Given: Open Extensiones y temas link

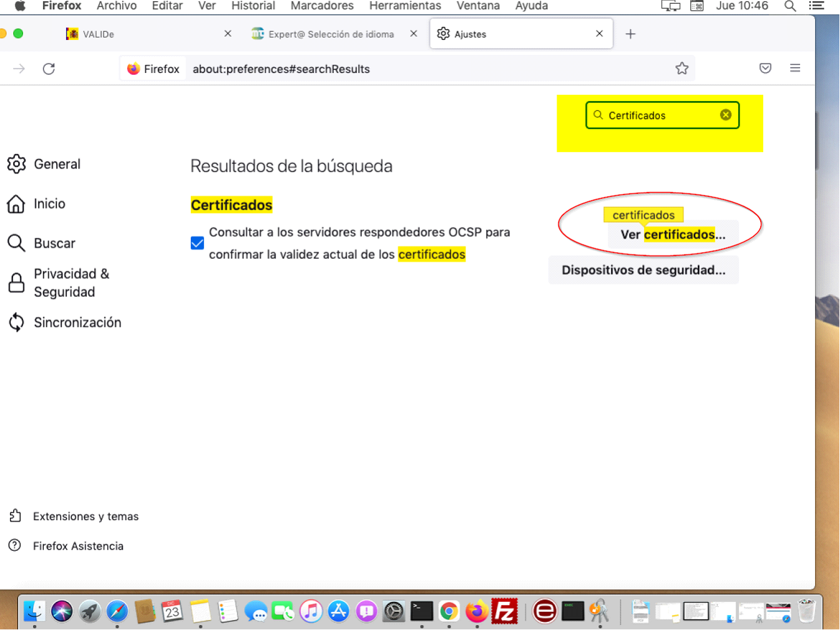Looking at the screenshot, I should pyautogui.click(x=85, y=516).
